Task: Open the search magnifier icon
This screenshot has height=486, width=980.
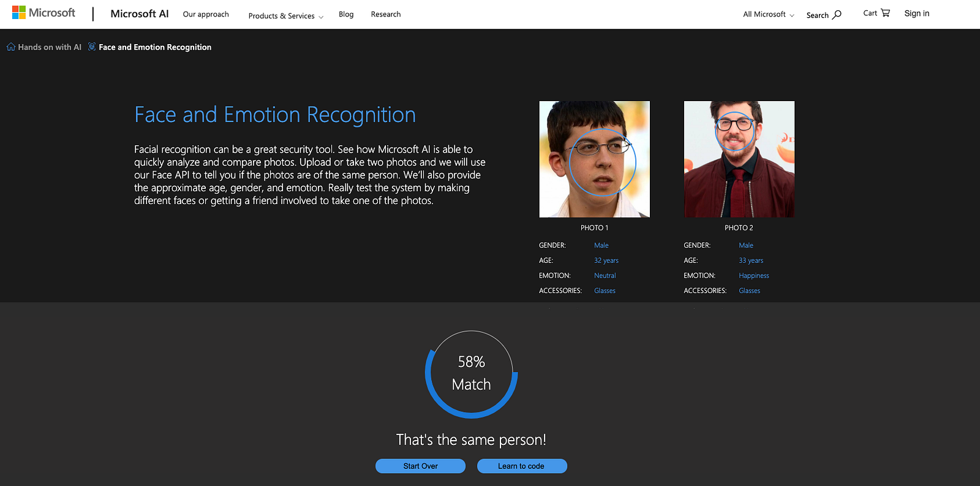Action: [837, 15]
